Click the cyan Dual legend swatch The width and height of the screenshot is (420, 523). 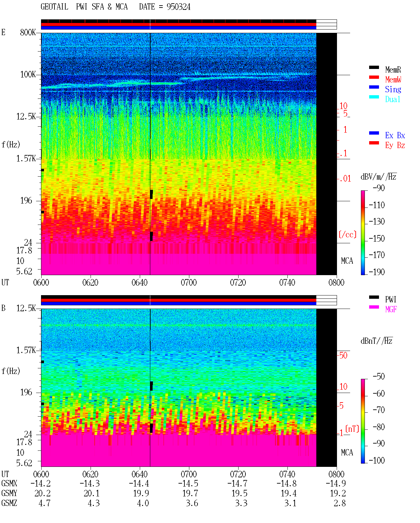(x=374, y=97)
